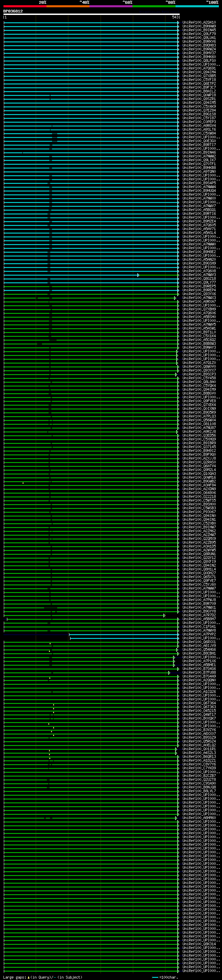
Task: Open hit UniRef100_A2Q410
Action: tap(199, 23)
